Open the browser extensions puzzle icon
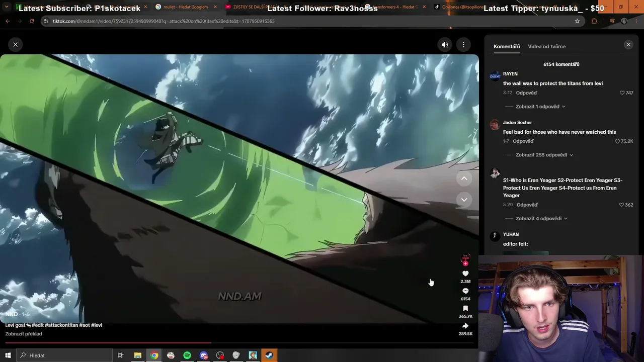Image resolution: width=644 pixels, height=362 pixels. (x=594, y=21)
